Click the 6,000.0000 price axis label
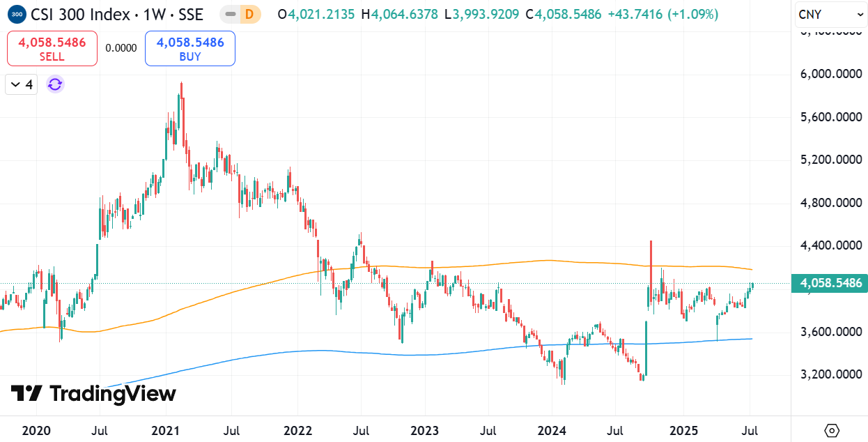 tap(830, 74)
